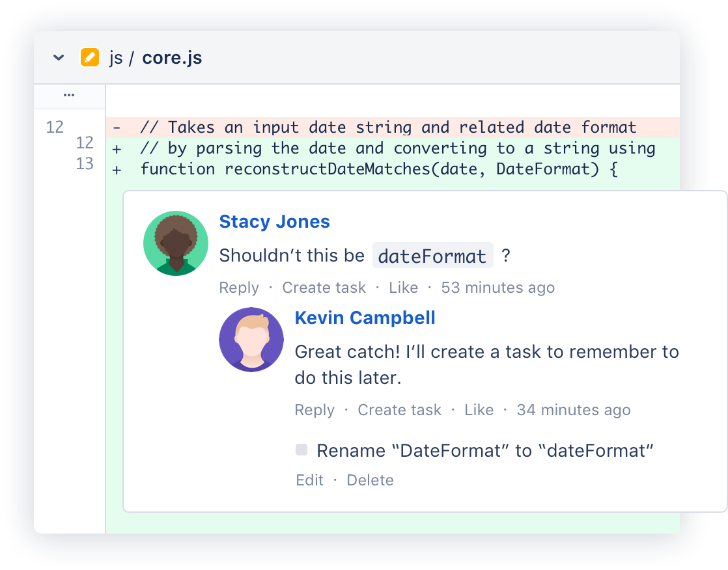Screen dimensions: 728x570
Task: Open Stacy Jones's profile avatar
Action: 176,243
